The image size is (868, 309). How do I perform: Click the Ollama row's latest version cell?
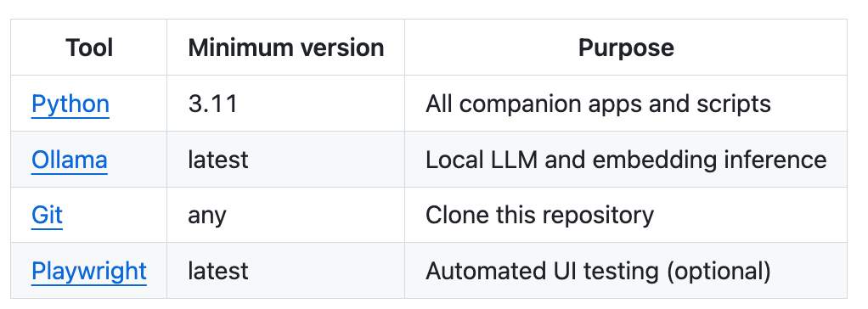tap(218, 160)
